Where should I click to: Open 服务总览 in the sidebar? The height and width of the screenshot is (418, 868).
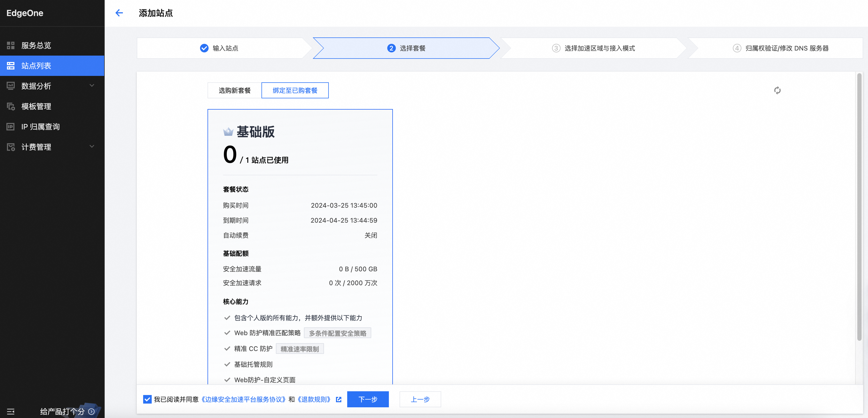pyautogui.click(x=52, y=45)
